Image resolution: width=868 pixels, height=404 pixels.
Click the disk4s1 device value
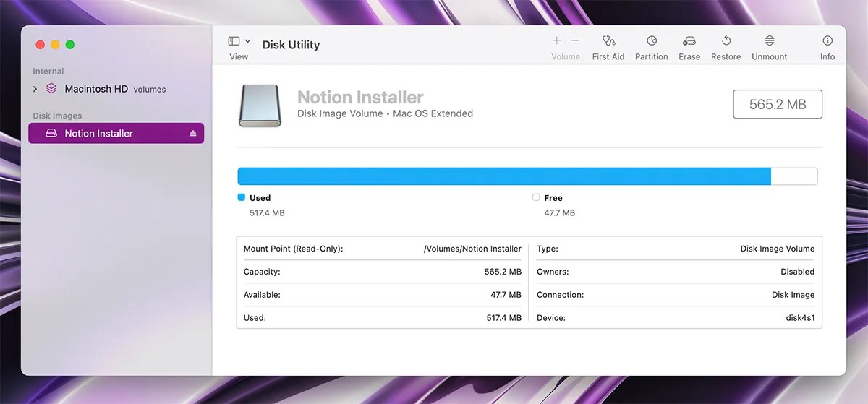pyautogui.click(x=800, y=318)
